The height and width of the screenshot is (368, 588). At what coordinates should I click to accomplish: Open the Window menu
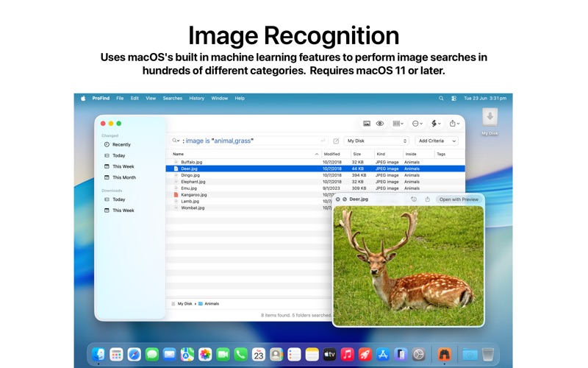219,99
